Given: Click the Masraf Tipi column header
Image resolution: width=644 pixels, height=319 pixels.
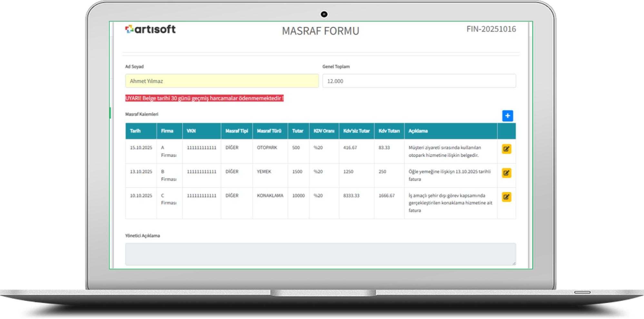Looking at the screenshot, I should pyautogui.click(x=237, y=131).
